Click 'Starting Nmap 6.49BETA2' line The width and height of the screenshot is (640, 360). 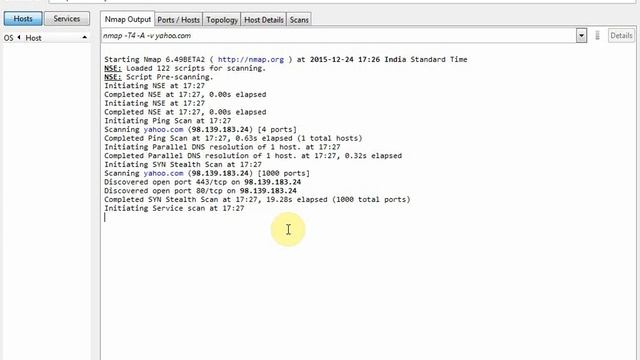[286, 60]
